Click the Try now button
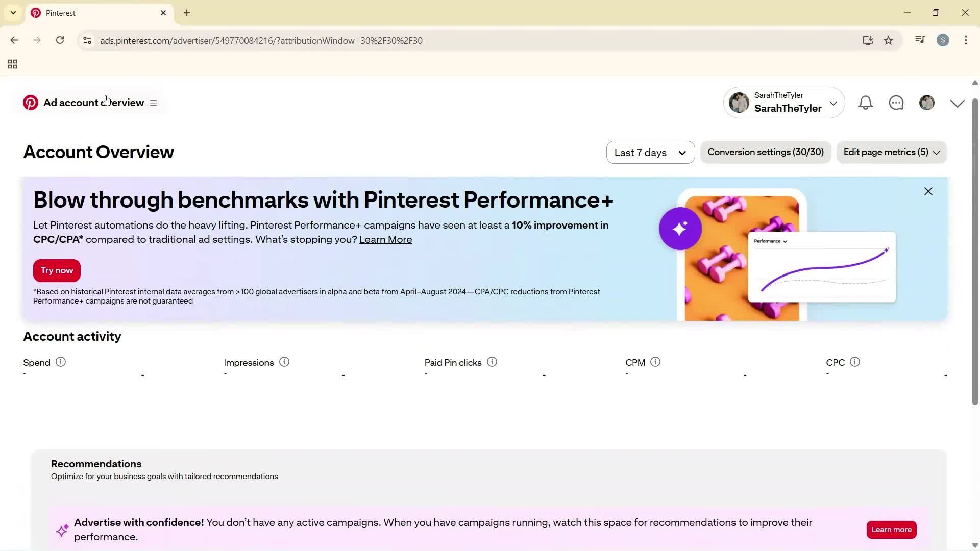 56,270
